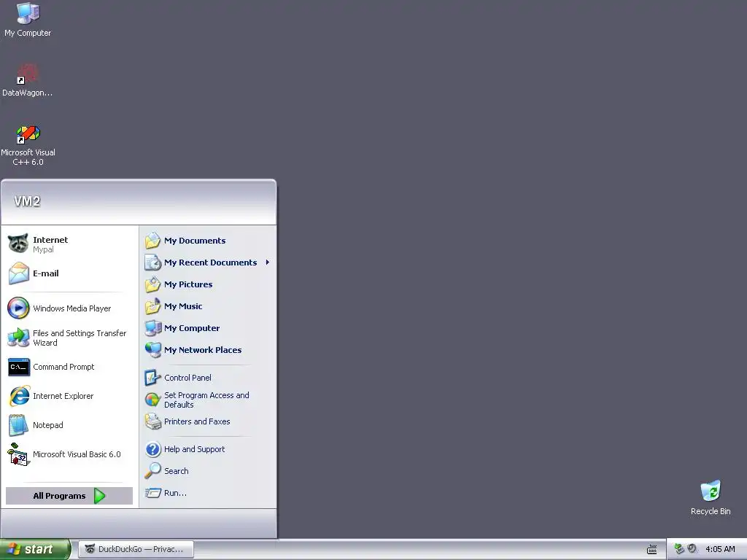Launch Notepad
Image resolution: width=747 pixels, height=560 pixels.
(70, 425)
